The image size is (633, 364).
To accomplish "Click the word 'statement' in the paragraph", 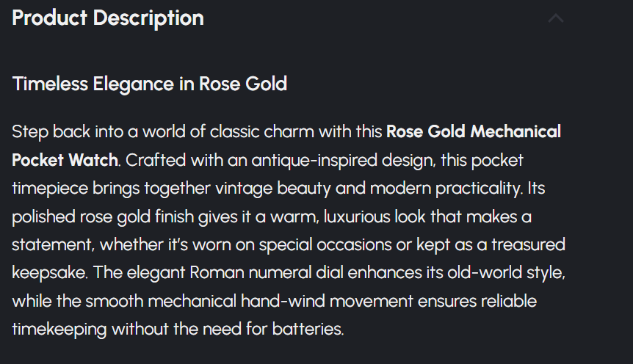I will pos(52,244).
